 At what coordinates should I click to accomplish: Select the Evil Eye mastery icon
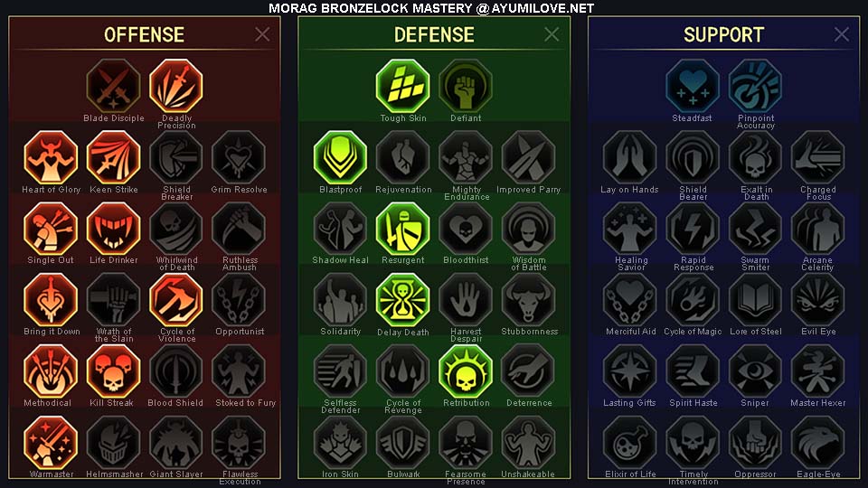pyautogui.click(x=817, y=300)
